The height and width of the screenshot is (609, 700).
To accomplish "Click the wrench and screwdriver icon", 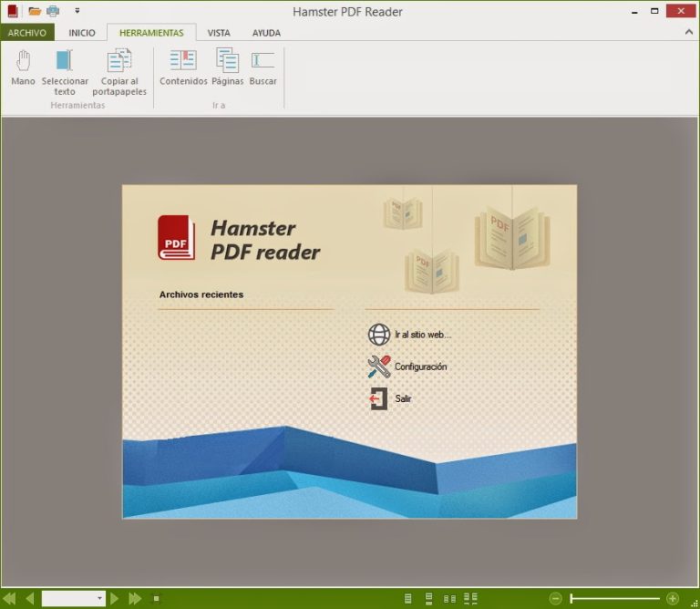I will point(379,366).
